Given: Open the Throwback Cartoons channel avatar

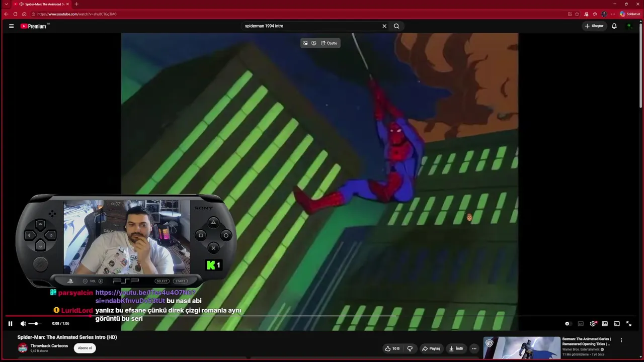Looking at the screenshot, I should (x=23, y=348).
